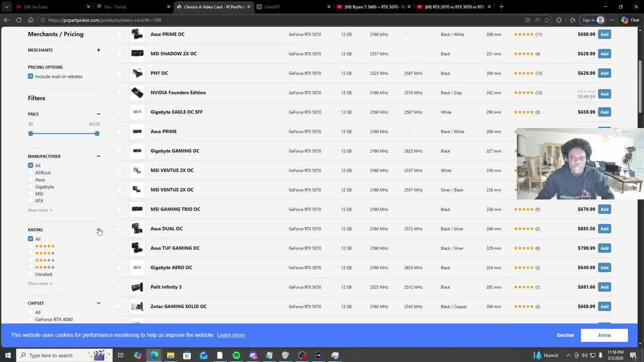Collapse the Rating filter section
The image size is (644, 362).
[99, 230]
